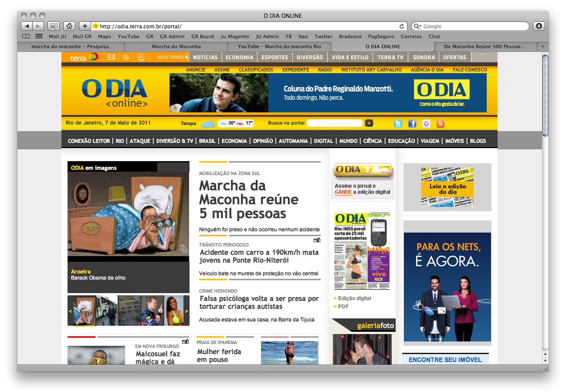The image size is (566, 392).
Task: Switch to marcha da maconha – Pesquisa tab
Action: pos(73,47)
